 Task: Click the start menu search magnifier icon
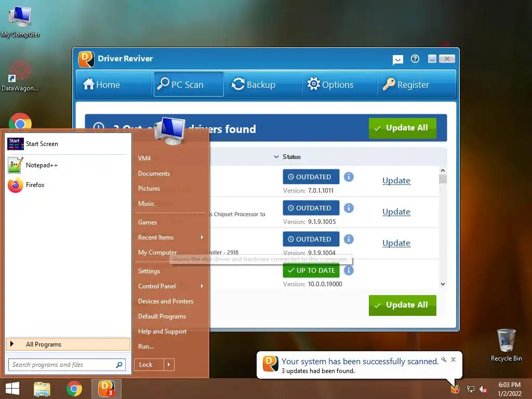click(119, 365)
